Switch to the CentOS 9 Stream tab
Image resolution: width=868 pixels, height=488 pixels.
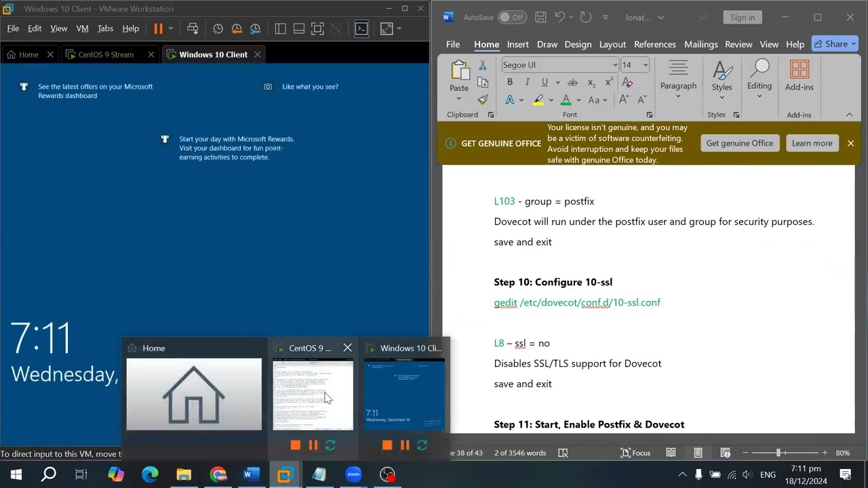click(106, 54)
